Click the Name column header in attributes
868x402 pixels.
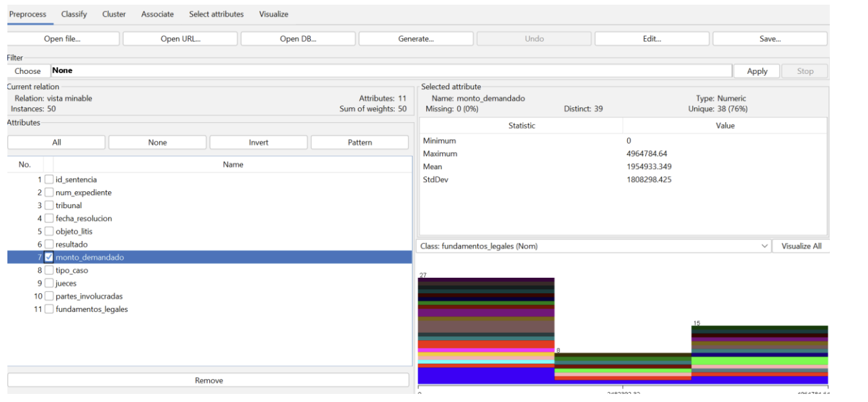click(x=233, y=164)
